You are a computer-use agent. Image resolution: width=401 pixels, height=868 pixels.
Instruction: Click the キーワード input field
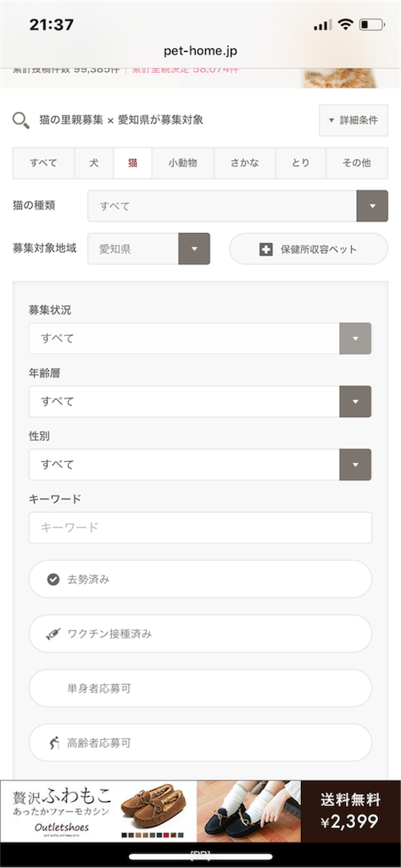click(x=200, y=527)
